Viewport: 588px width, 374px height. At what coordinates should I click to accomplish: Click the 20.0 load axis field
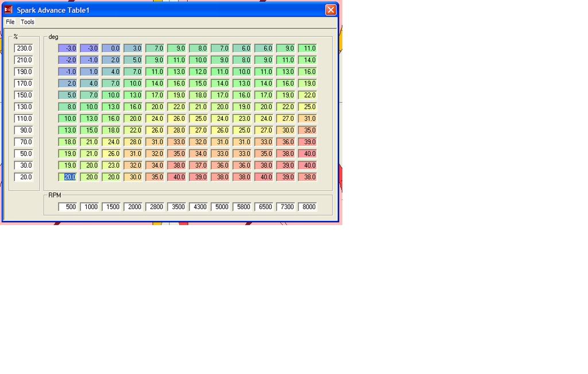tap(24, 177)
